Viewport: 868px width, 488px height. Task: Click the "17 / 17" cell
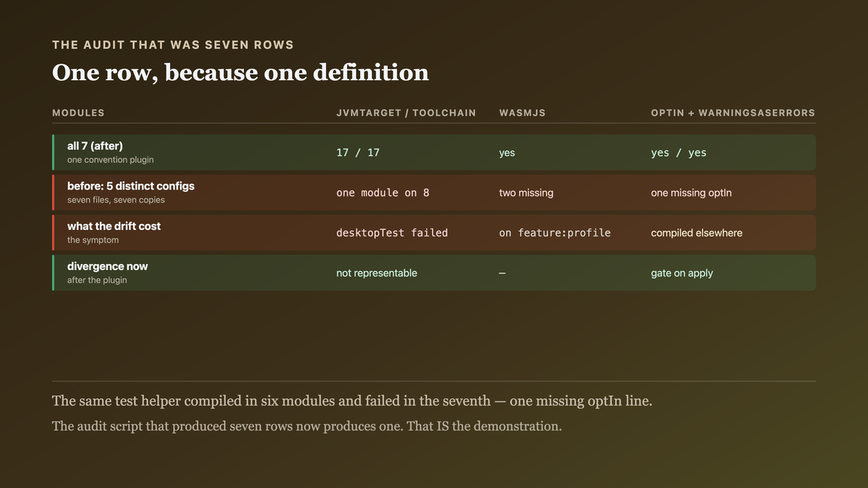[x=358, y=153]
